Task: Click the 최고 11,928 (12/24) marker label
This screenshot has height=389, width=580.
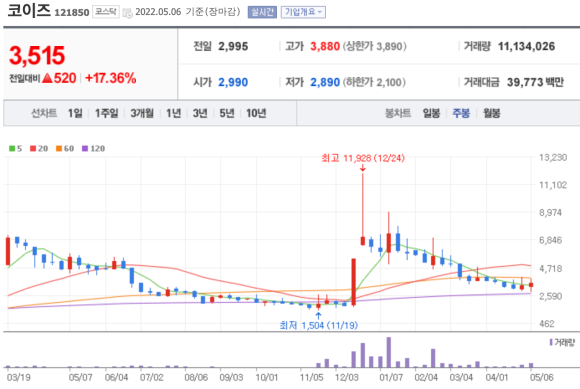Action: click(363, 158)
